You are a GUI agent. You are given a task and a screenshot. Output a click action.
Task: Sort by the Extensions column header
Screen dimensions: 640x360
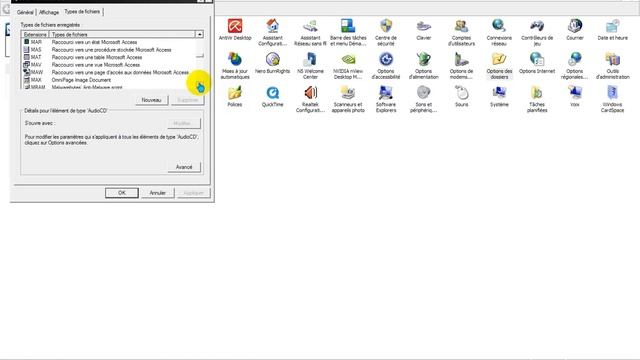pos(36,34)
